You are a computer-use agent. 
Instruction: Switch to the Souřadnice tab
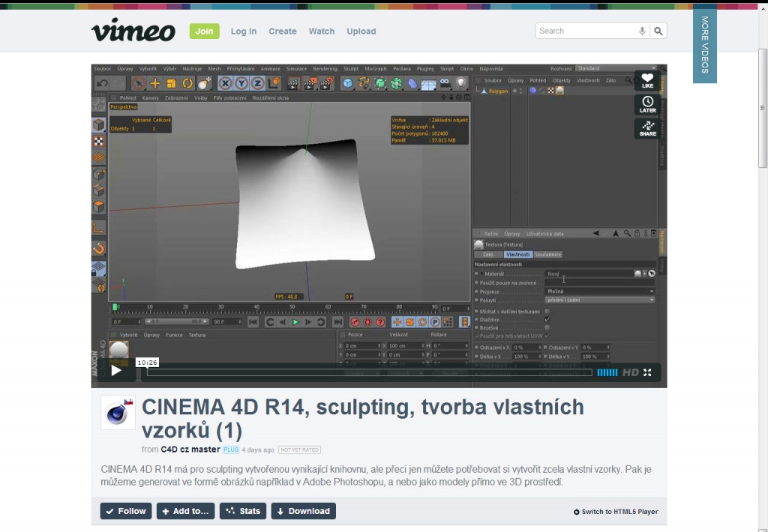(547, 255)
